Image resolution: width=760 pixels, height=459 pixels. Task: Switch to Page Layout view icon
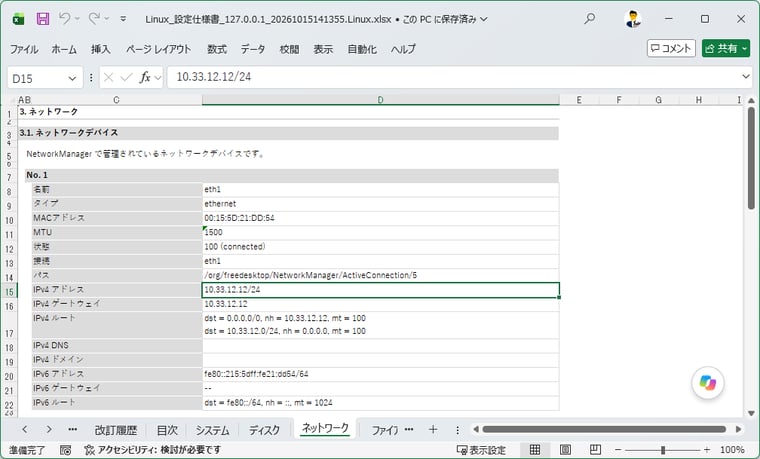(x=565, y=450)
